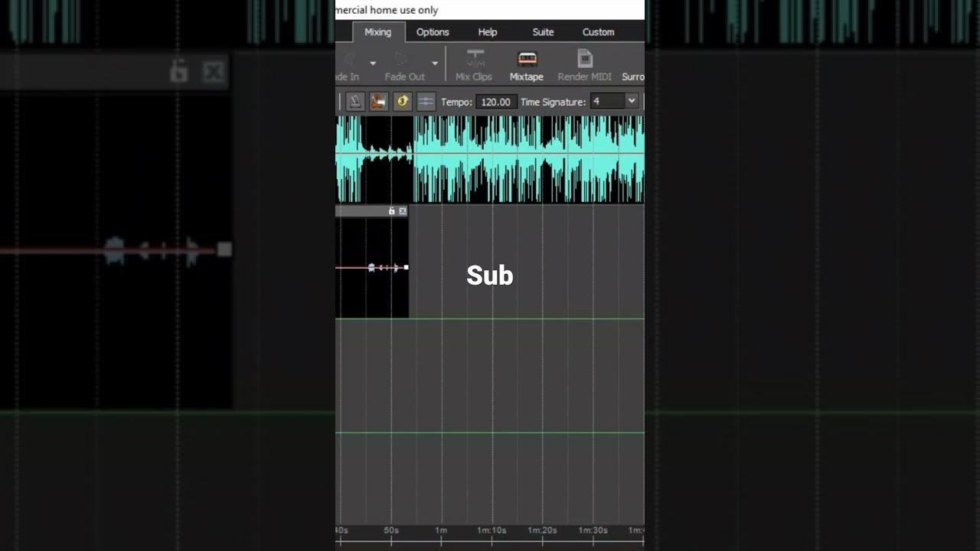Click the 1m mark on the timeline ruler
The width and height of the screenshot is (980, 551).
tap(441, 530)
